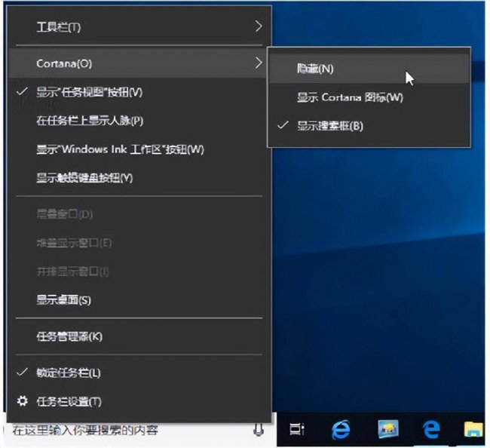
Task: Click the disabled 并排显示窗口(I) entry
Action: tap(139, 272)
